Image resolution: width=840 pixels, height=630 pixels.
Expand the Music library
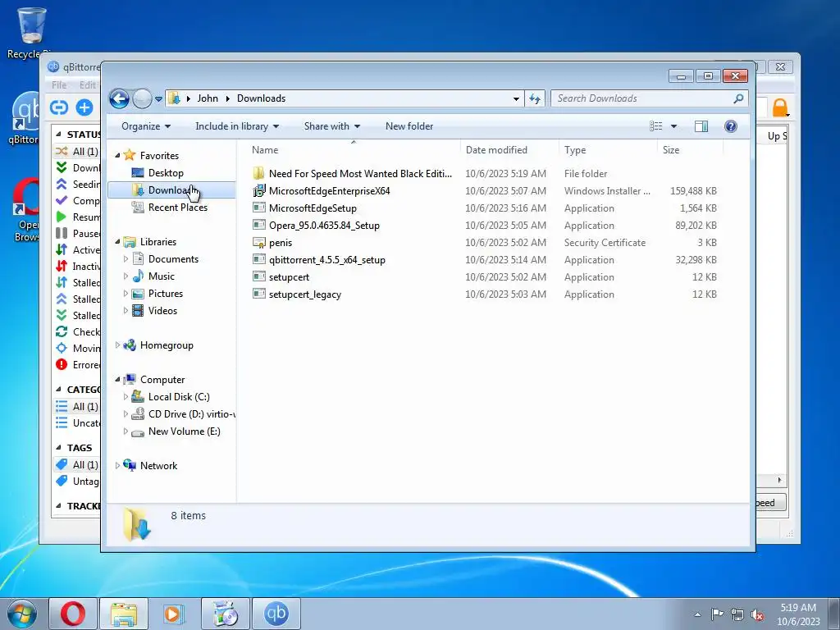(126, 276)
